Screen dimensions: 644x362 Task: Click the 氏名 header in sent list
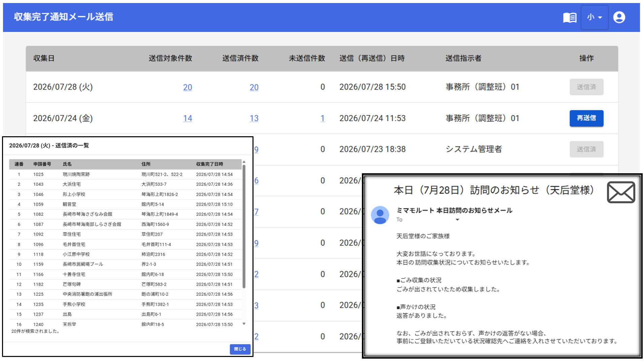[67, 164]
